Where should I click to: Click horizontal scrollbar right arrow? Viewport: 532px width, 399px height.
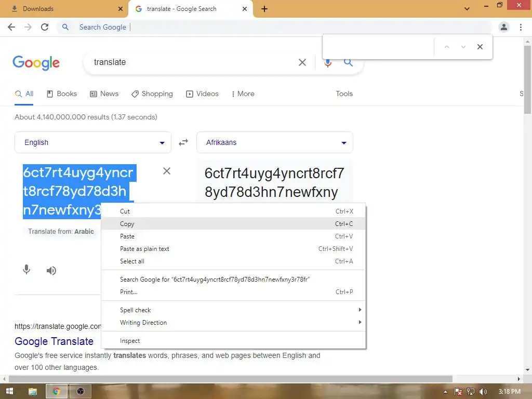click(519, 379)
